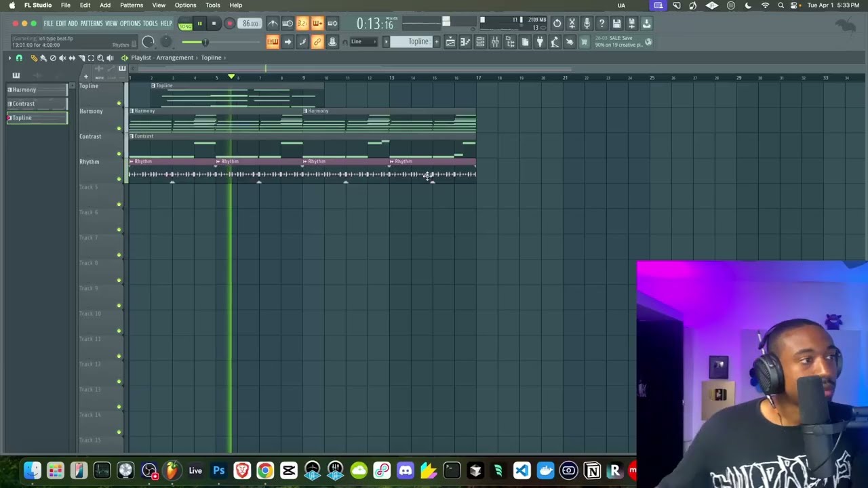The image size is (868, 488).
Task: Mute the Harmony track green LED
Action: point(119,129)
